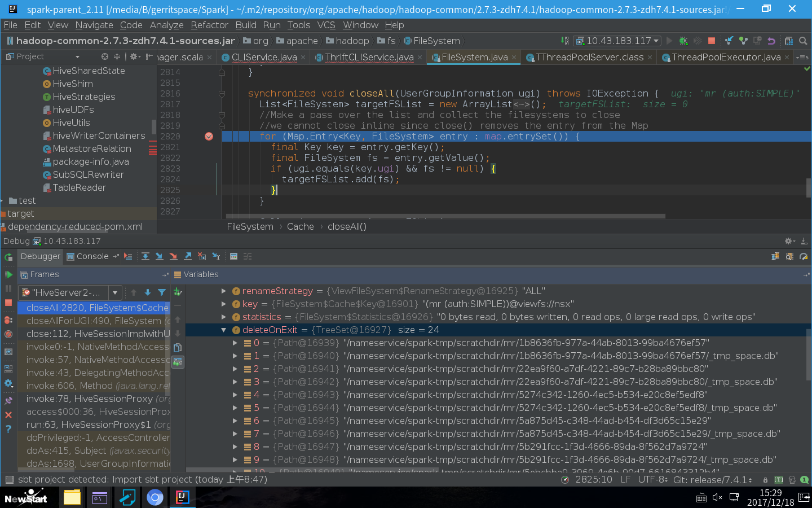Collapse the deleteOnExit variable node

click(x=224, y=330)
